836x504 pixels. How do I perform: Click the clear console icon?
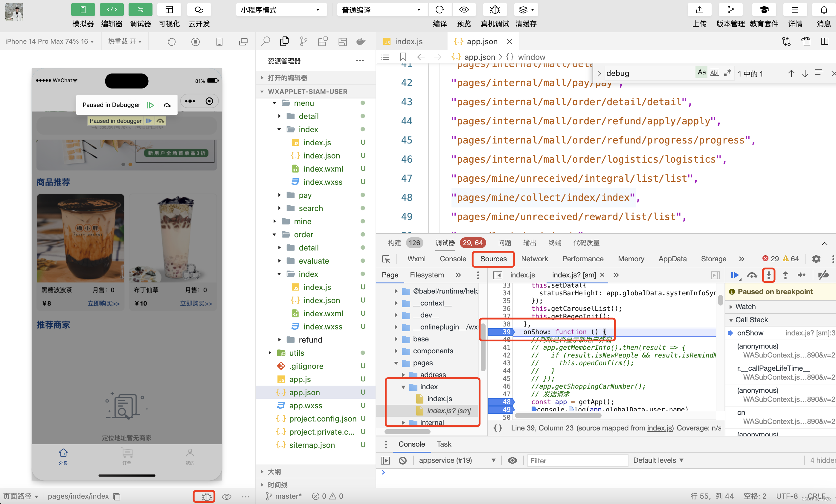pyautogui.click(x=403, y=460)
